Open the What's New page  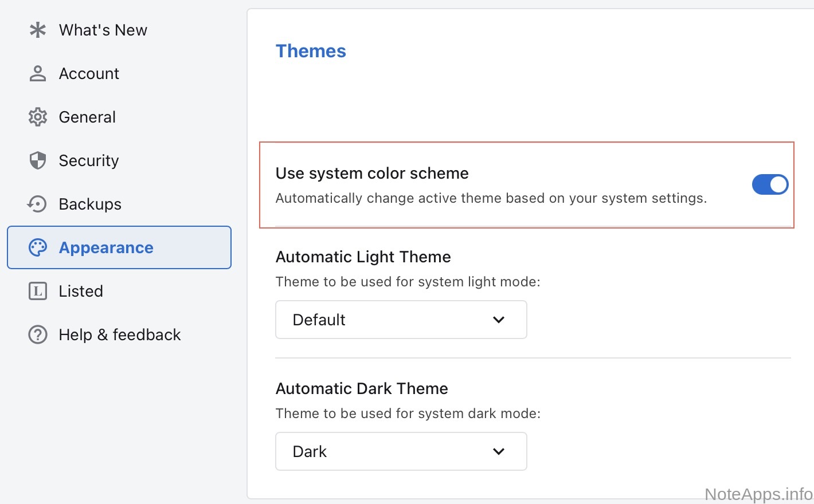[103, 30]
